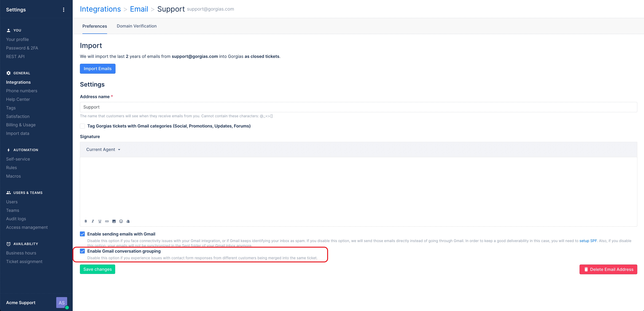This screenshot has width=644, height=311.
Task: Insert a link in the signature
Action: [107, 221]
